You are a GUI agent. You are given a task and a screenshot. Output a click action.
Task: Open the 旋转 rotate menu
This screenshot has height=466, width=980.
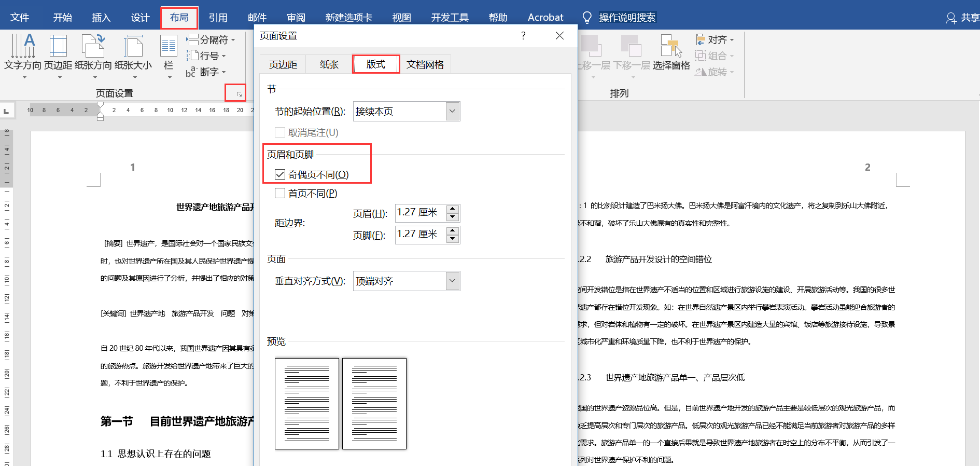(715, 72)
